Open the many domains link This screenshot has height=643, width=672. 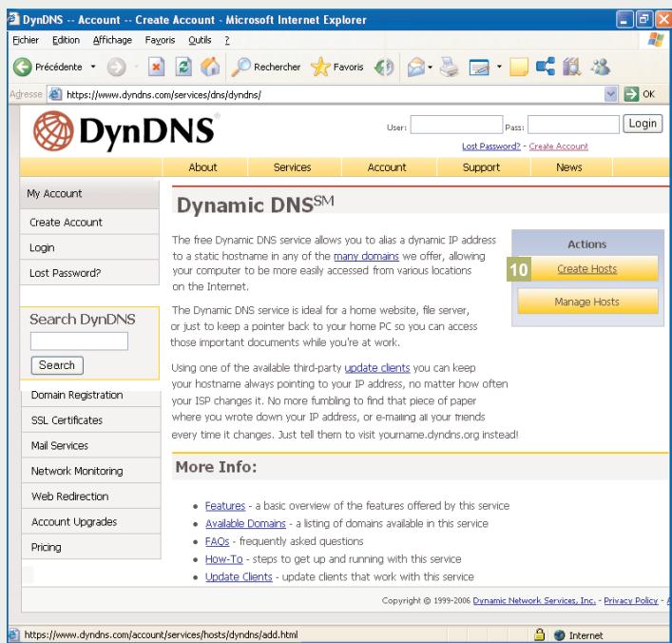coord(366,256)
